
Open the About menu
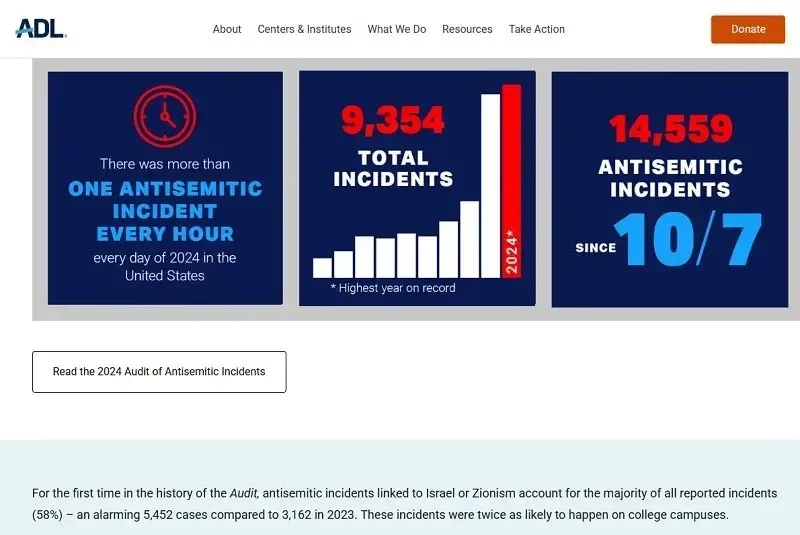click(x=227, y=29)
